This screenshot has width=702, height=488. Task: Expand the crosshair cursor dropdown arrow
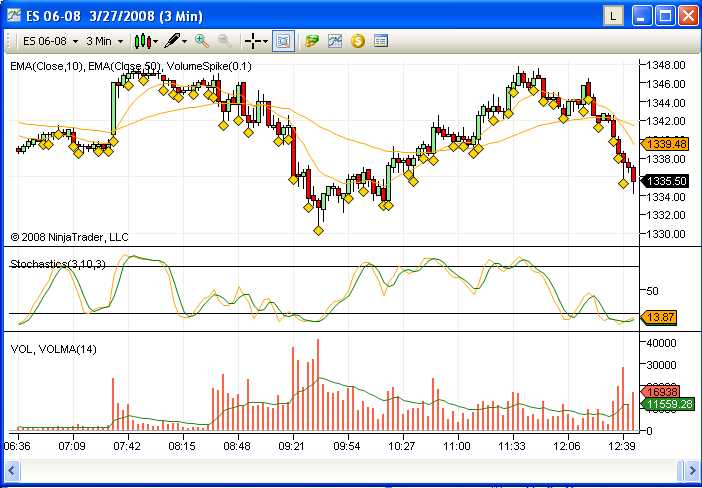pos(266,42)
